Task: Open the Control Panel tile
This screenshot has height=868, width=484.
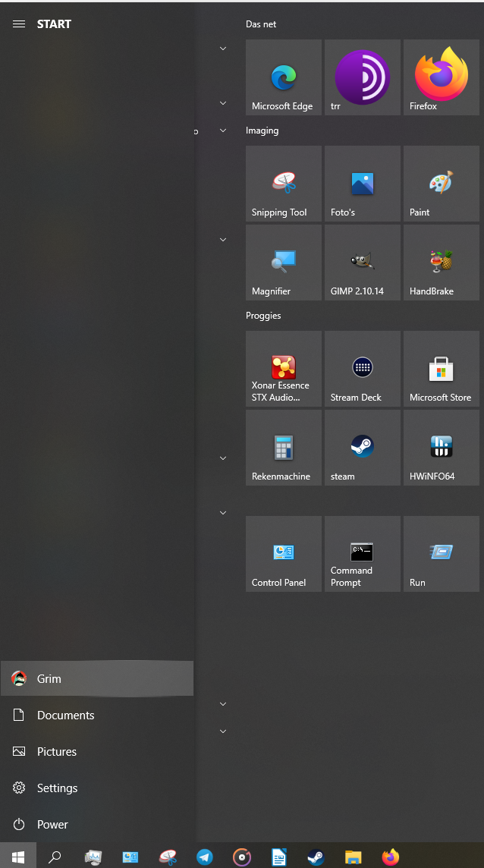Action: [x=284, y=554]
